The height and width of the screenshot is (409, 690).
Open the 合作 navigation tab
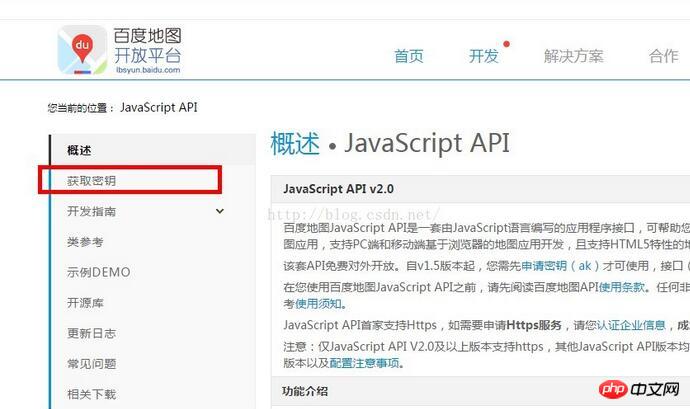(663, 56)
